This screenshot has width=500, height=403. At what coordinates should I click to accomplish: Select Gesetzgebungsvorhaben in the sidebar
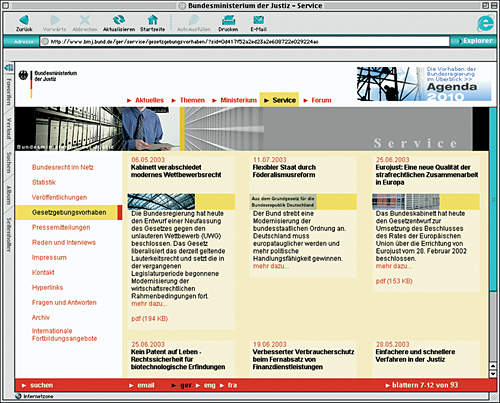[69, 212]
